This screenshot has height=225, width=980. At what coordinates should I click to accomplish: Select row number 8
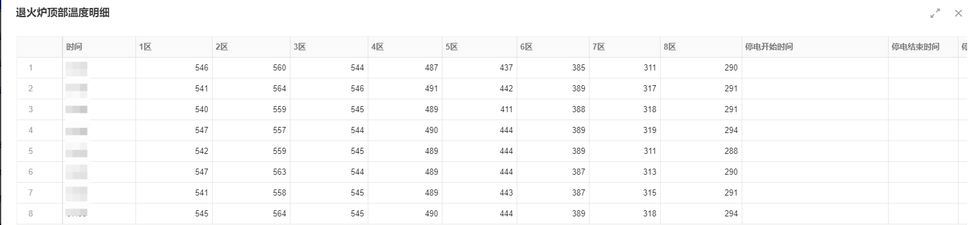tap(31, 214)
